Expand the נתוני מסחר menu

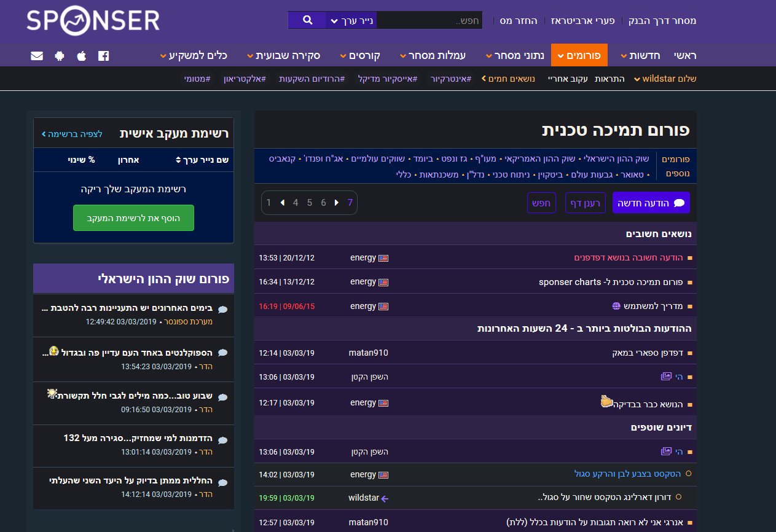point(515,55)
